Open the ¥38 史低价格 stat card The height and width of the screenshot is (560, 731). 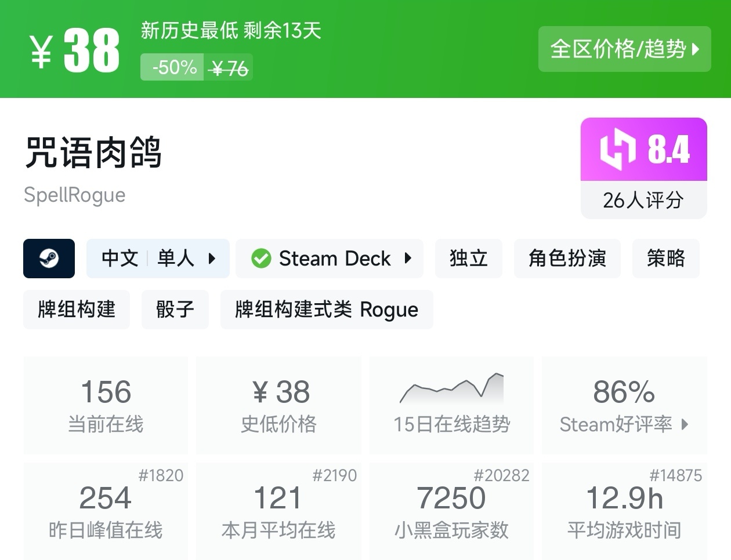[x=278, y=405]
